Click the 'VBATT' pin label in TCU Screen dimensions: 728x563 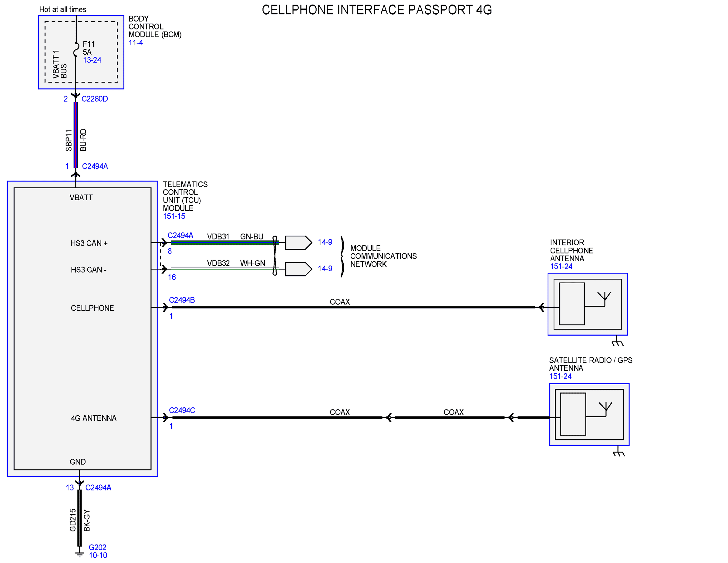pos(81,198)
